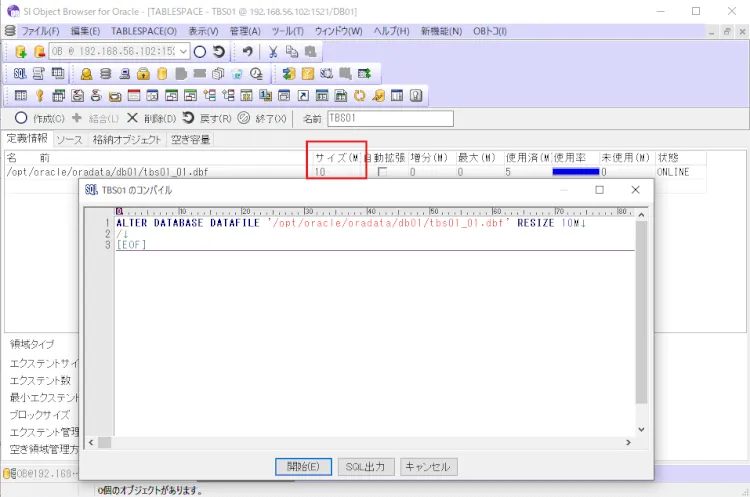Click the green arrows database sync icon
This screenshot has height=497, width=750.
coord(288,74)
